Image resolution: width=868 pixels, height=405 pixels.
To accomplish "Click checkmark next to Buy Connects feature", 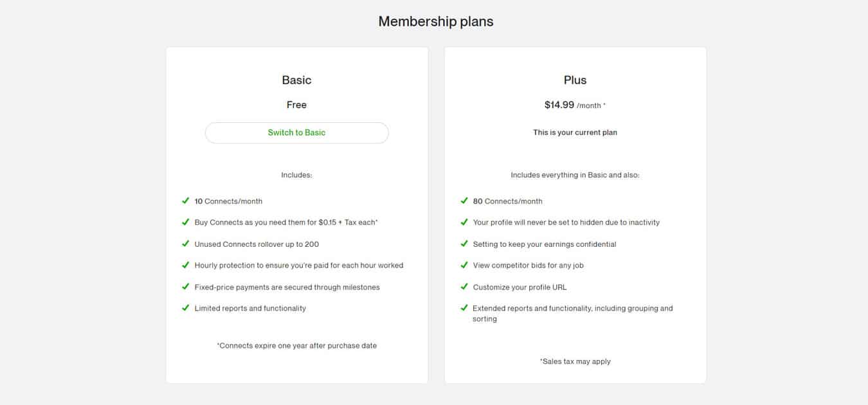I will [186, 222].
